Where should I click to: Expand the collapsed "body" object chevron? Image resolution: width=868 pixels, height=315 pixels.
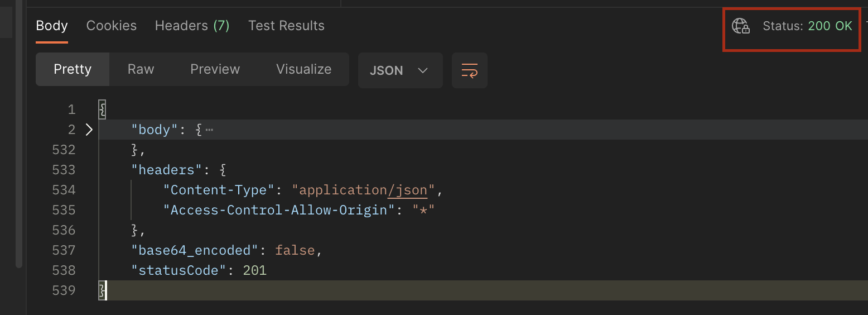pos(89,130)
